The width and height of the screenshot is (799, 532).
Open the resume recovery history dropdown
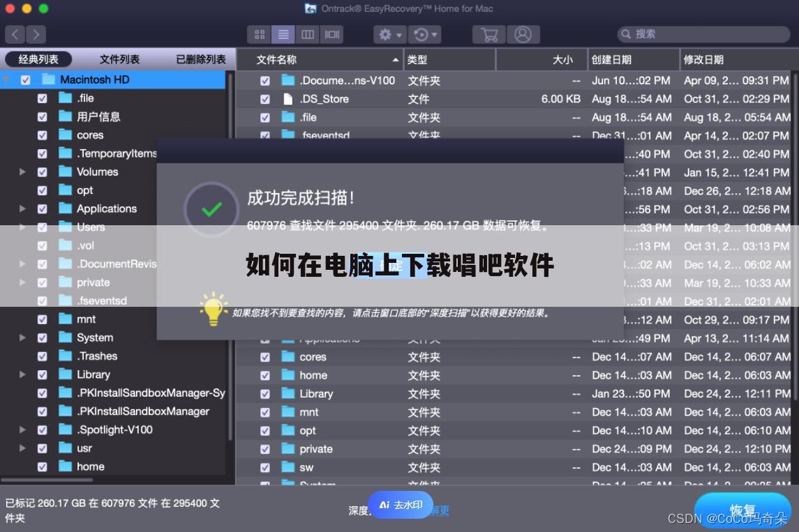click(x=425, y=34)
